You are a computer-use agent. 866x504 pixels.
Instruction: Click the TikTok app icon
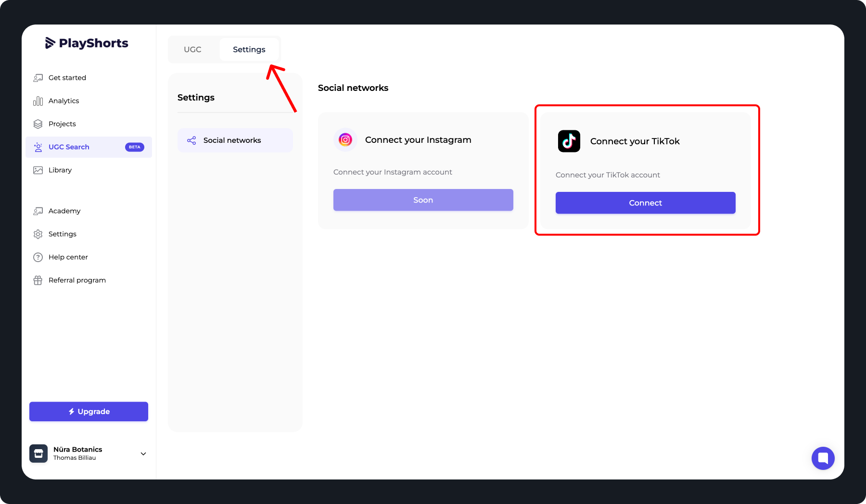[x=569, y=141]
